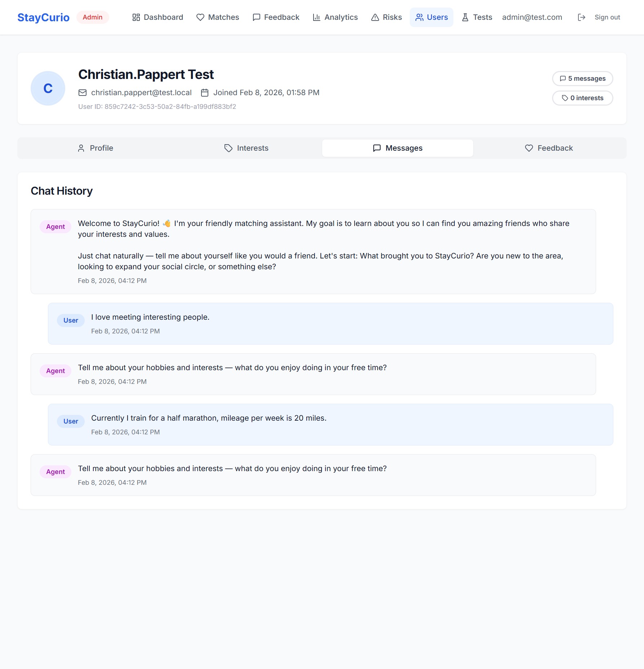Click the blue C avatar circle

48,88
